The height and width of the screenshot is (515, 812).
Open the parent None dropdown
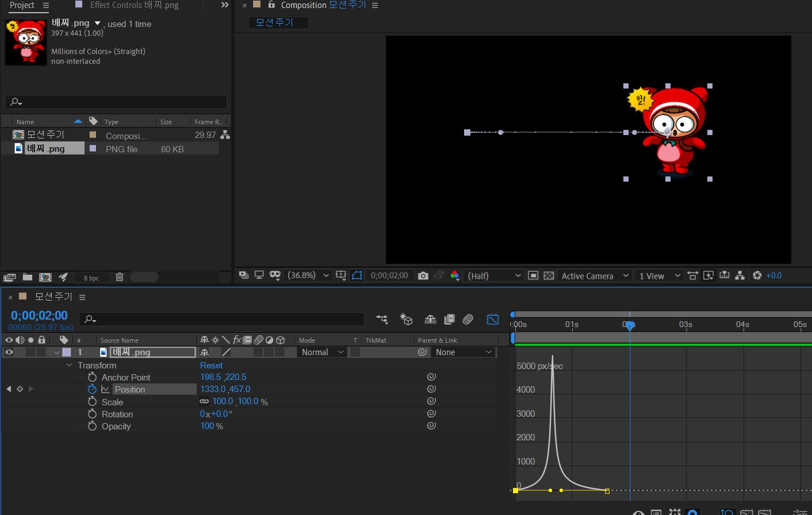[464, 352]
